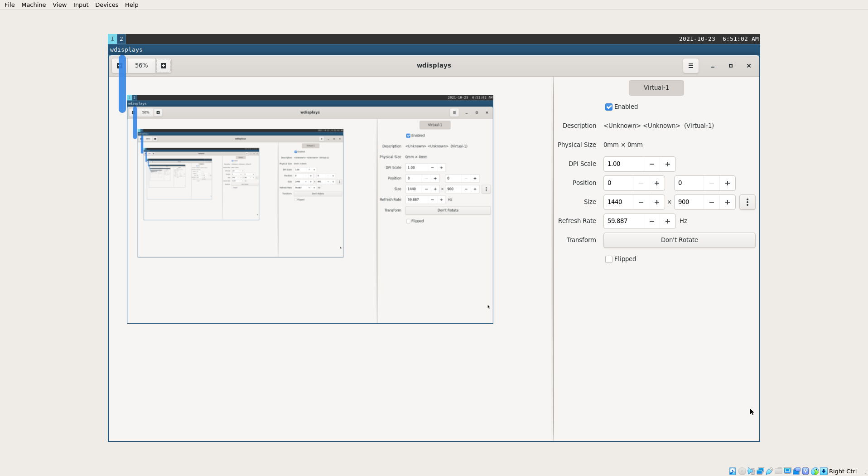This screenshot has width=868, height=476.
Task: Zoom out the display preview
Action: (119, 66)
